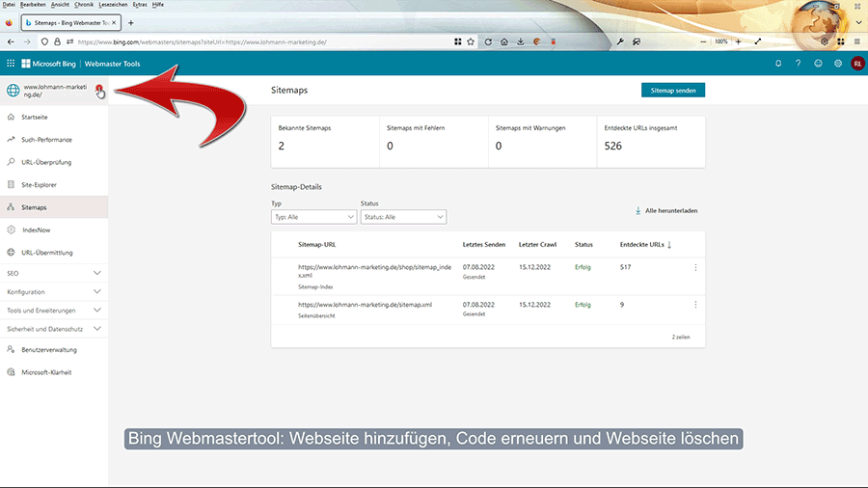Open the new tab plus button

pyautogui.click(x=130, y=23)
